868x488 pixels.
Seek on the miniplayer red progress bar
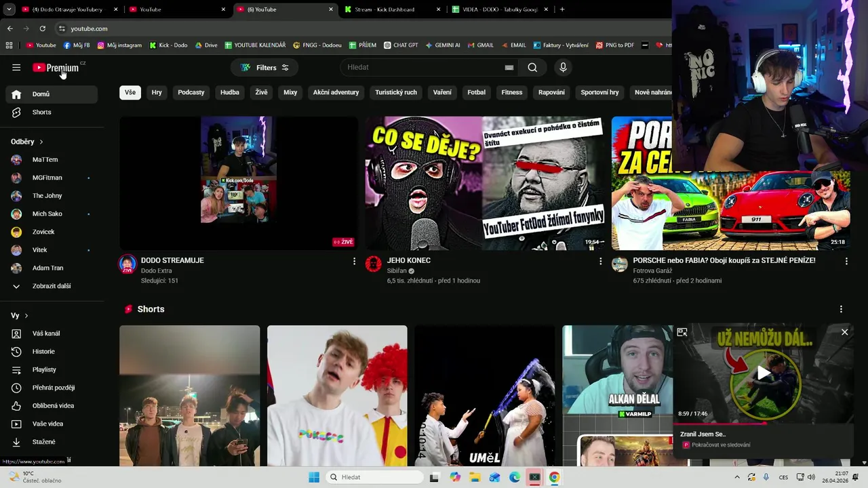[x=764, y=424]
